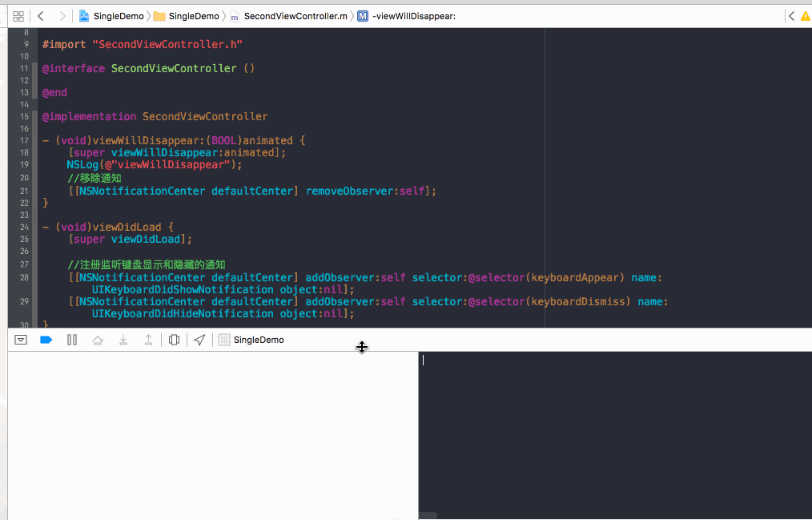812x520 pixels.
Task: Click line number 17 in the gutter
Action: 24,140
